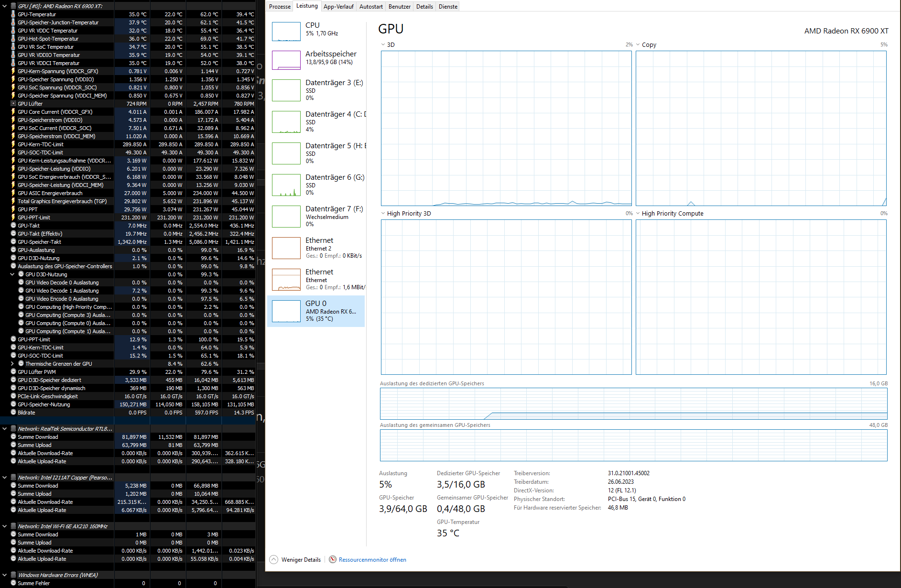Open the Autostart tab
This screenshot has height=588, width=901.
click(371, 7)
